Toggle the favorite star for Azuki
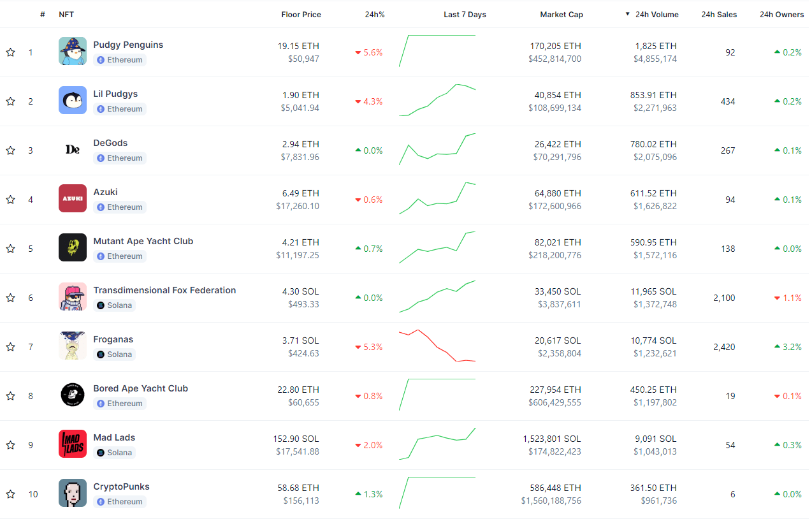The height and width of the screenshot is (519, 812). click(10, 200)
